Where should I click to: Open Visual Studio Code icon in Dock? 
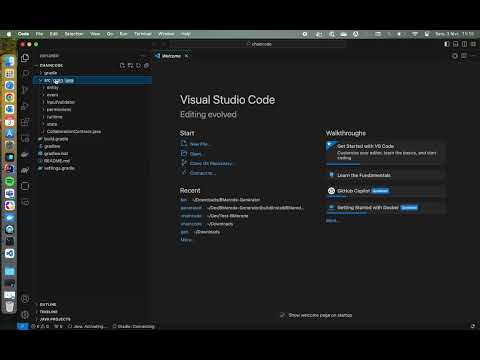click(9, 253)
